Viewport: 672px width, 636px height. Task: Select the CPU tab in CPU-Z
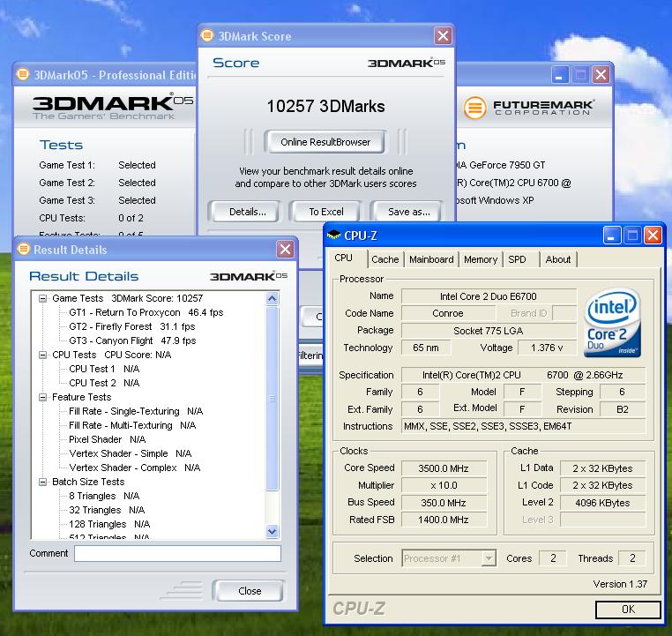click(343, 258)
